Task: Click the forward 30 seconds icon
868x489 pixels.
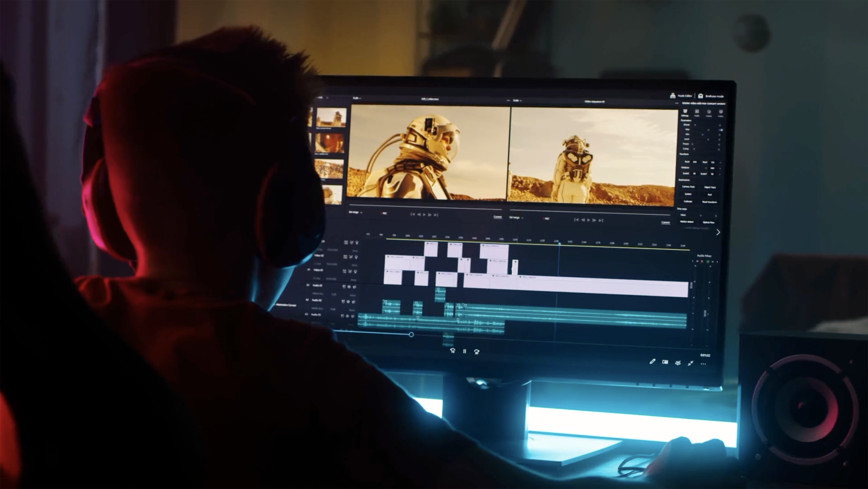Action: (x=477, y=352)
